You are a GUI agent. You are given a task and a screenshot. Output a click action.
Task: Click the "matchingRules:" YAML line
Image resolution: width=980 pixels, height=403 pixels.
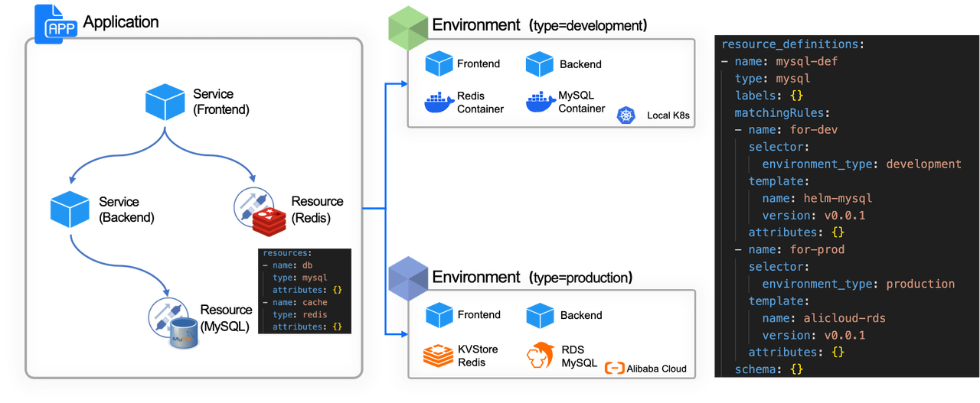click(x=782, y=112)
